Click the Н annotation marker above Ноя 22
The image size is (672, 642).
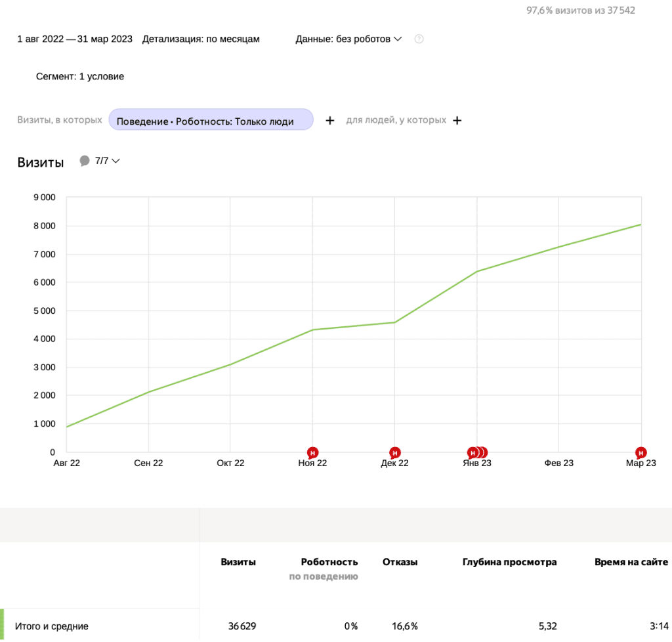(x=312, y=452)
